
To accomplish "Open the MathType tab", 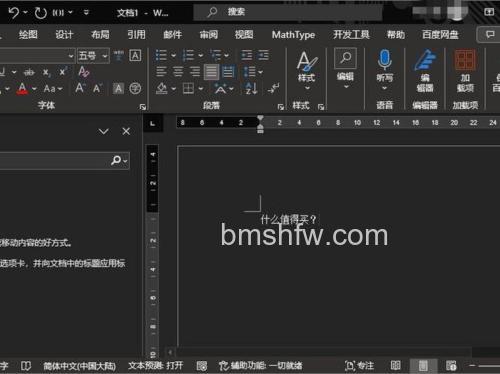I will [x=293, y=34].
